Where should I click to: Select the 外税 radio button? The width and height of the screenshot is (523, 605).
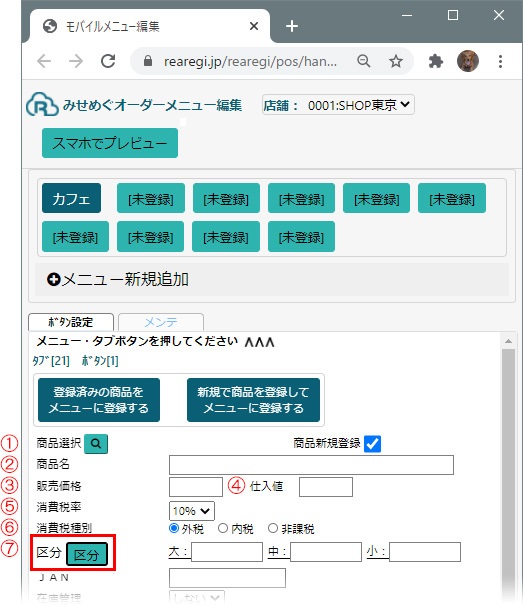click(174, 528)
